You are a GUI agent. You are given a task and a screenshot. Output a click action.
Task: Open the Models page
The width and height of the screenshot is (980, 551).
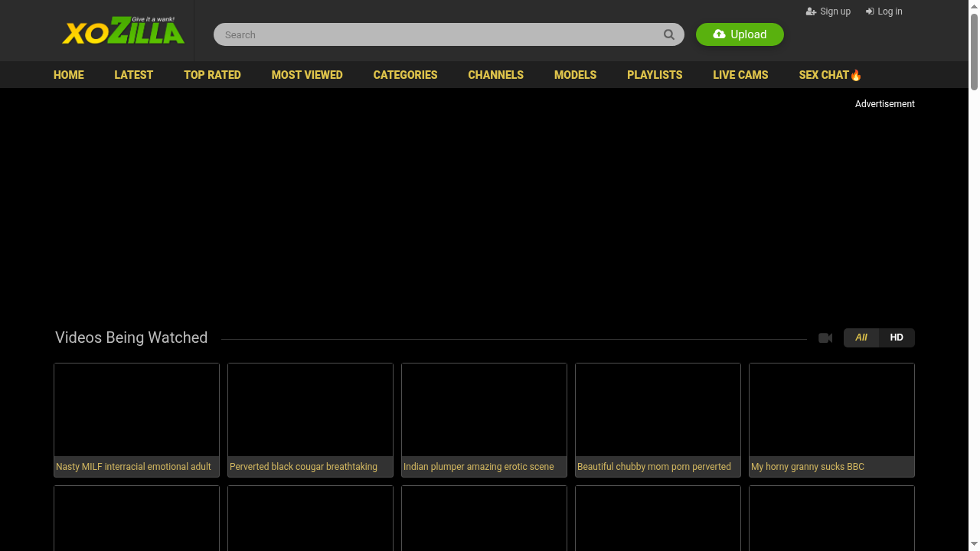[575, 75]
